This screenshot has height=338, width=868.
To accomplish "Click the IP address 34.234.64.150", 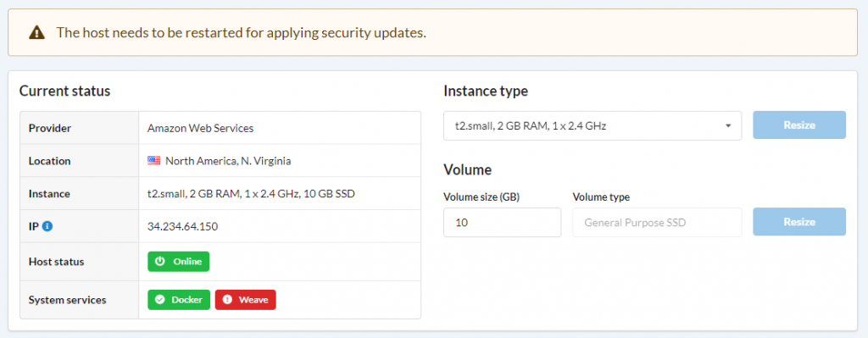I will [x=183, y=226].
